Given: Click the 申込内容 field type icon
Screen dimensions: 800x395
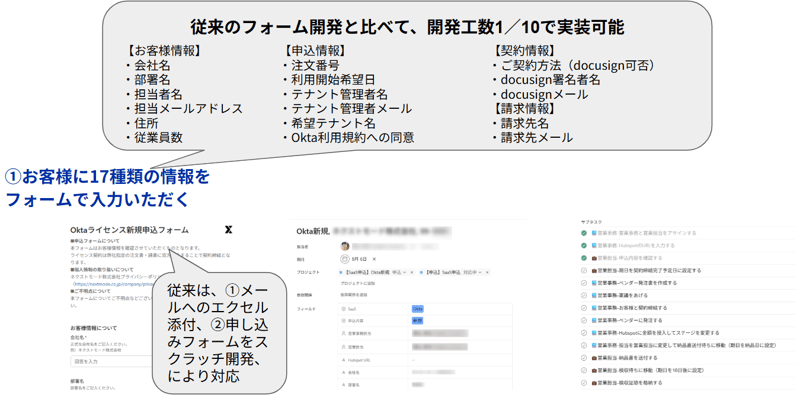Looking at the screenshot, I should [x=343, y=321].
